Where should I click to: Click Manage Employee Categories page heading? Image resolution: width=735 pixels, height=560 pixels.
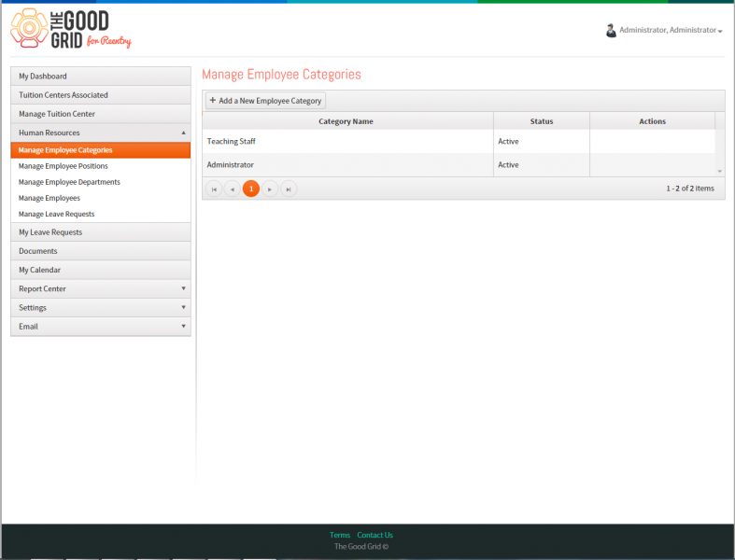pos(281,74)
